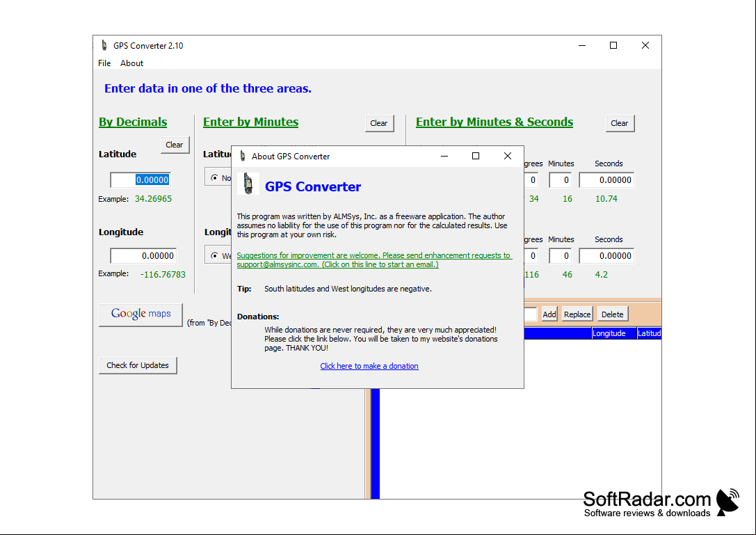Minimize the About GPS Converter dialog
The height and width of the screenshot is (535, 756).
click(x=444, y=156)
